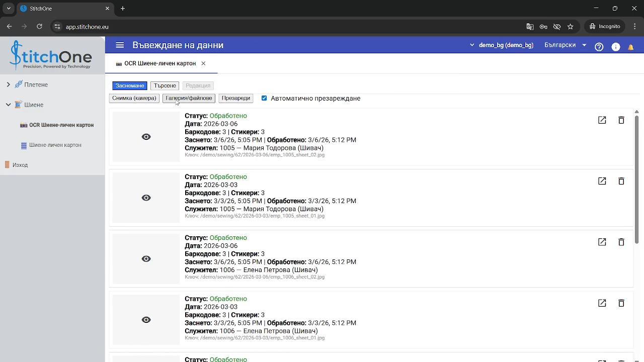This screenshot has width=644, height=362.
Task: Collapse the Шиене tree section
Action: [8, 105]
